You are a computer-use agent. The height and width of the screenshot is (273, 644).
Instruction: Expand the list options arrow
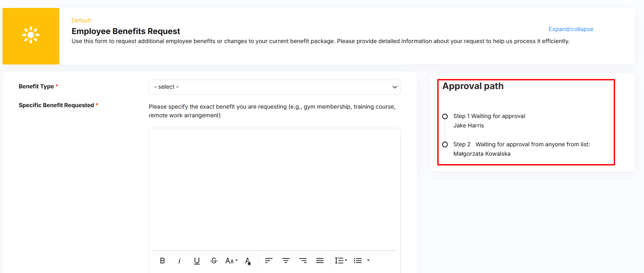(368, 261)
